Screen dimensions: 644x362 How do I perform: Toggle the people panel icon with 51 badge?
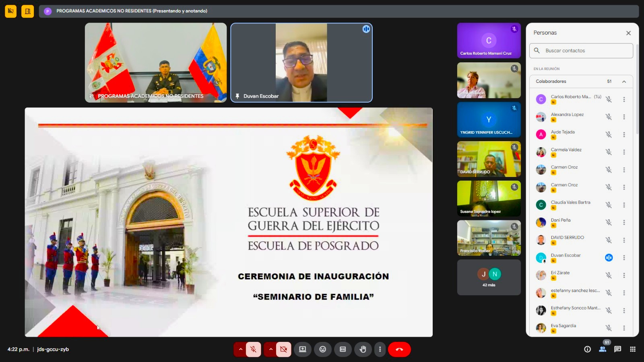tap(603, 349)
